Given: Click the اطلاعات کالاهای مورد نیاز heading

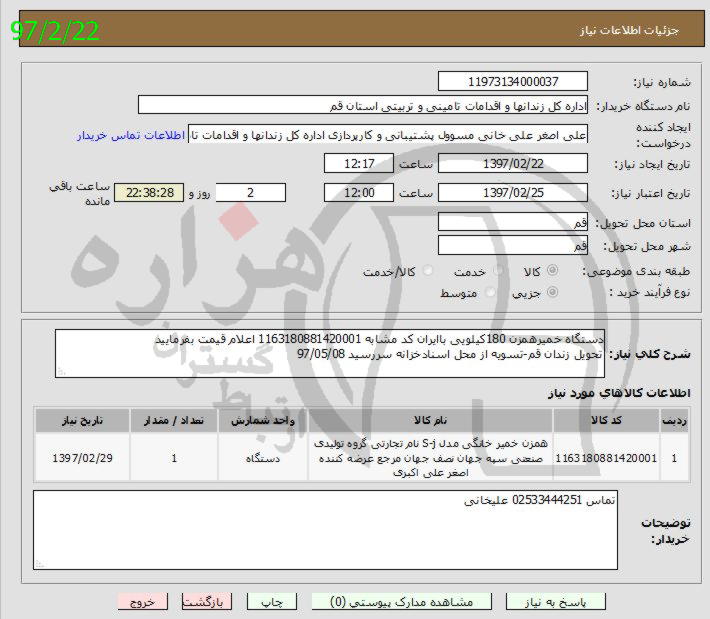Looking at the screenshot, I should point(619,393).
